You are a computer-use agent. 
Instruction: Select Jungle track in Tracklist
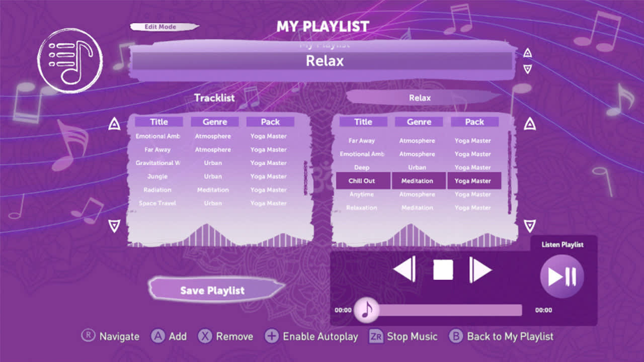pos(157,176)
